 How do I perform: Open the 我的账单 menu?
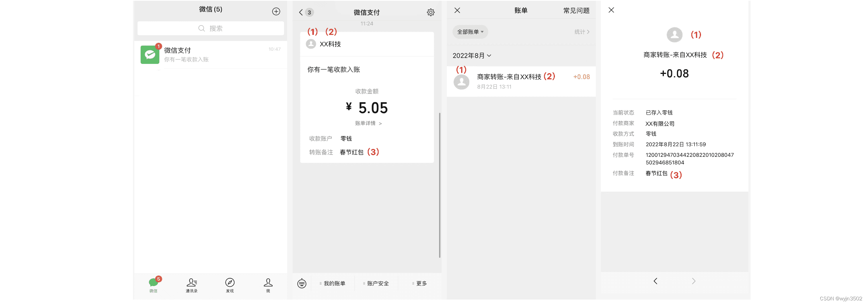[332, 283]
